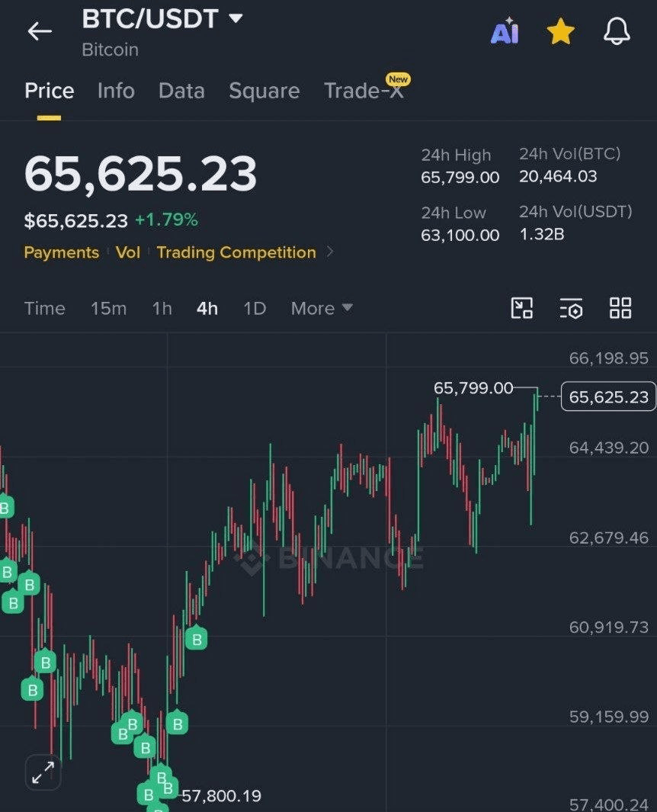This screenshot has height=812, width=657.
Task: Expand chart to fullscreen
Action: click(x=43, y=772)
